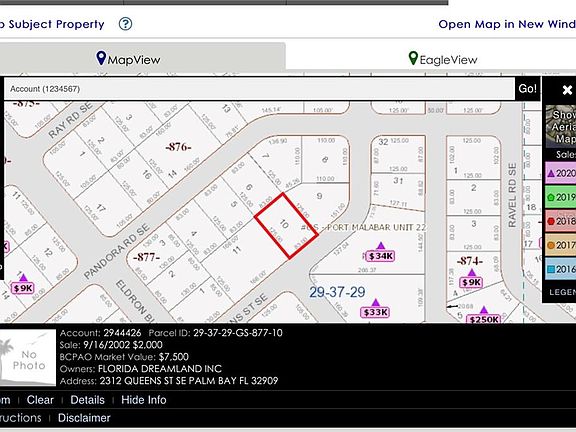Screen dimensions: 576x432
Task: Click the No Photo property thumbnail
Action: [28, 357]
